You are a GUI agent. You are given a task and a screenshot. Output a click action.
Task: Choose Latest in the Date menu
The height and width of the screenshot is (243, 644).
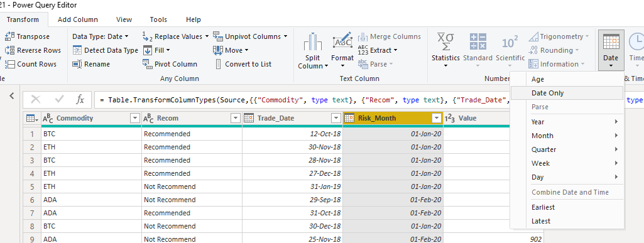pyautogui.click(x=567, y=221)
